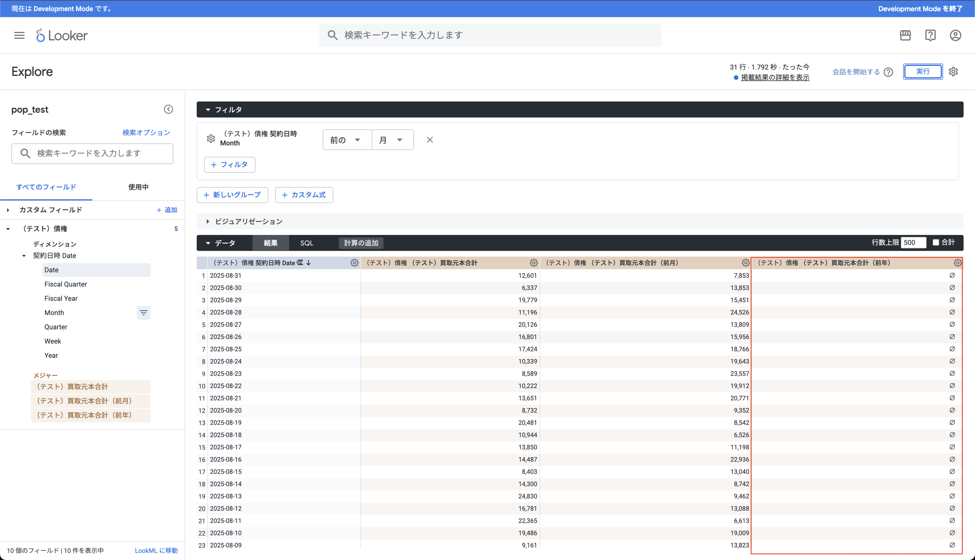Switch to the 使用中 tab
This screenshot has width=975, height=560.
pyautogui.click(x=138, y=187)
